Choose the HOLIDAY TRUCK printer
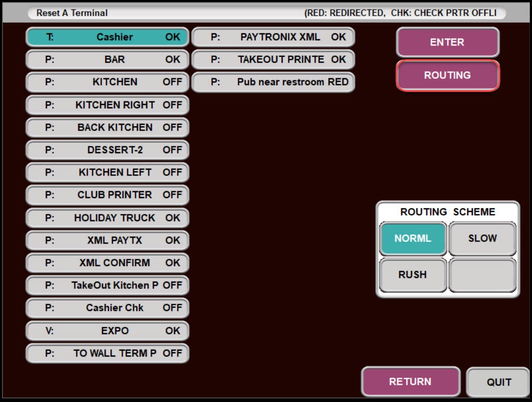This screenshot has width=532, height=402. [x=107, y=218]
